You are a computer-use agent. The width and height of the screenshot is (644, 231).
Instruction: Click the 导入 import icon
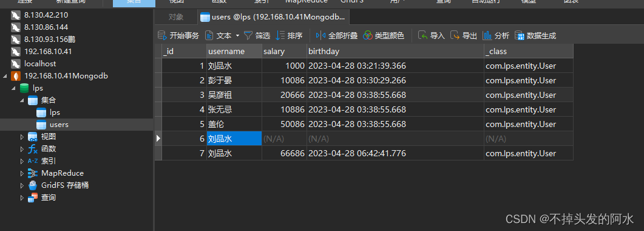click(x=422, y=35)
